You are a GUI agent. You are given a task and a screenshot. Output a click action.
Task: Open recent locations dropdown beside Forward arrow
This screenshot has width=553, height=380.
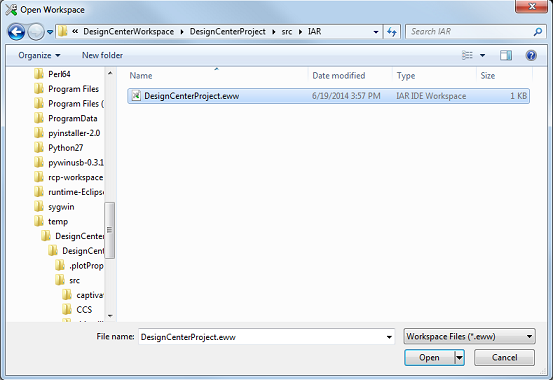click(x=50, y=32)
